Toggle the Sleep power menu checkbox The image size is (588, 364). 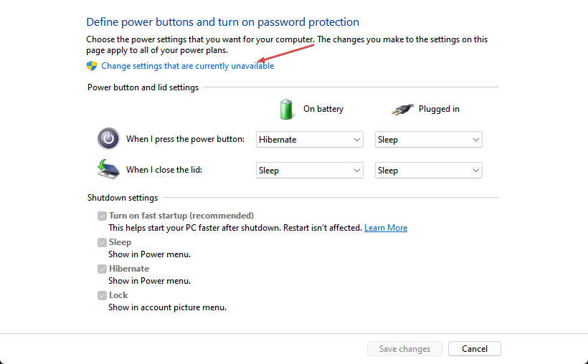point(102,242)
